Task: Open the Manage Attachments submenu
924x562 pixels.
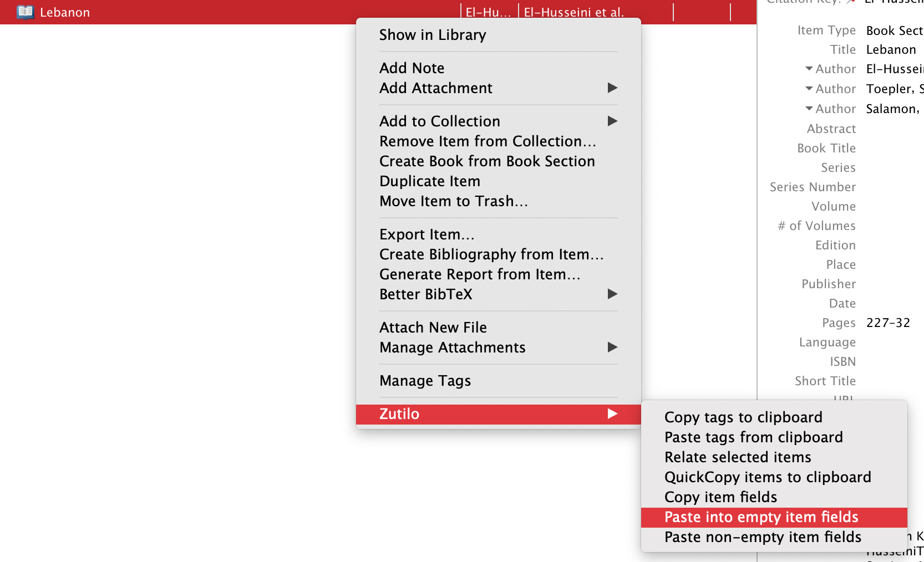Action: (x=612, y=348)
